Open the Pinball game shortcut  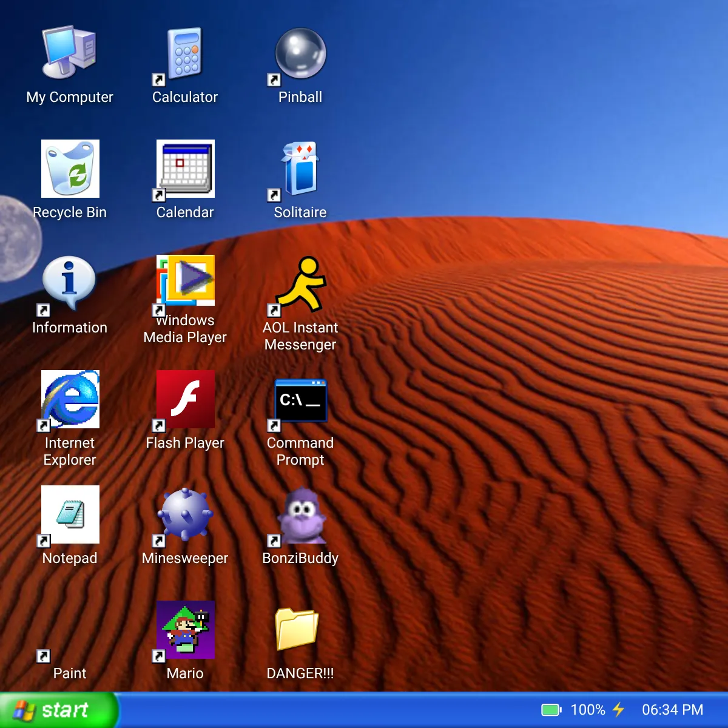click(x=300, y=53)
